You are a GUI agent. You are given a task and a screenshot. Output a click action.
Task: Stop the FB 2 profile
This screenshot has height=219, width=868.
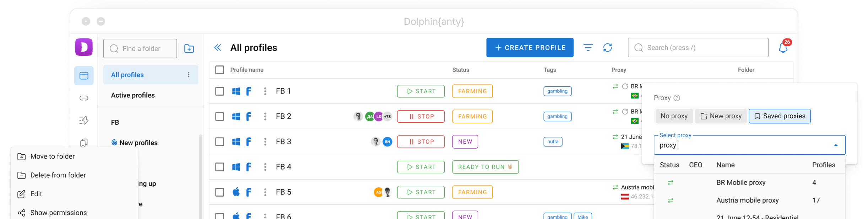click(421, 117)
